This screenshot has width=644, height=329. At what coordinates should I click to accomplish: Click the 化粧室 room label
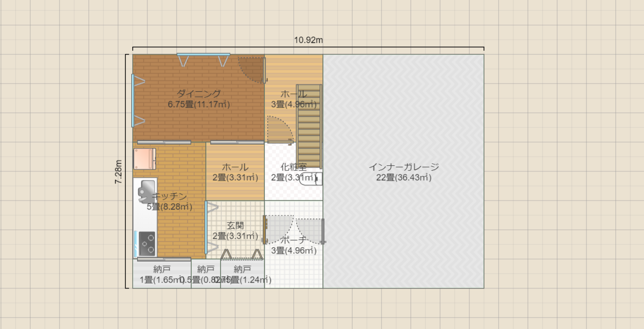coord(294,167)
